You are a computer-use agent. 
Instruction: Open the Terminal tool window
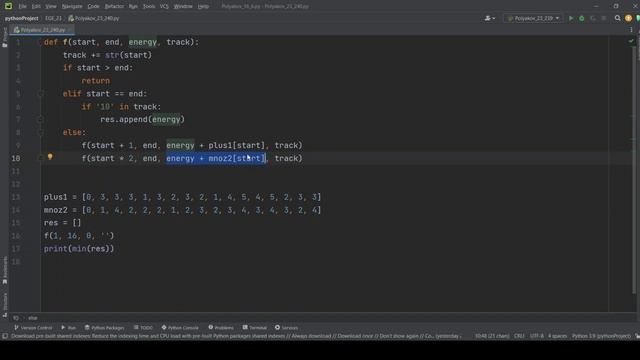pyautogui.click(x=255, y=328)
